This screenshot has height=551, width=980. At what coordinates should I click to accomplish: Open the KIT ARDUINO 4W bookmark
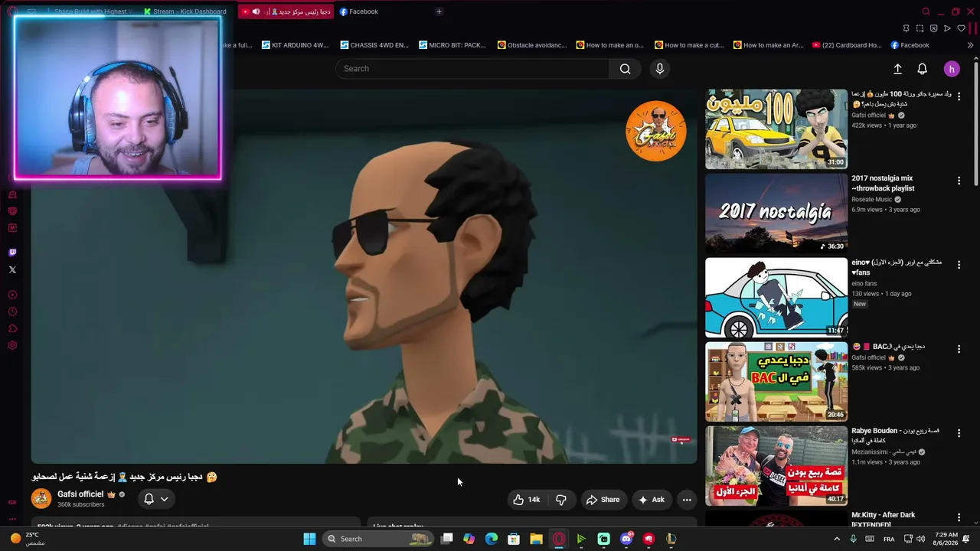(295, 45)
